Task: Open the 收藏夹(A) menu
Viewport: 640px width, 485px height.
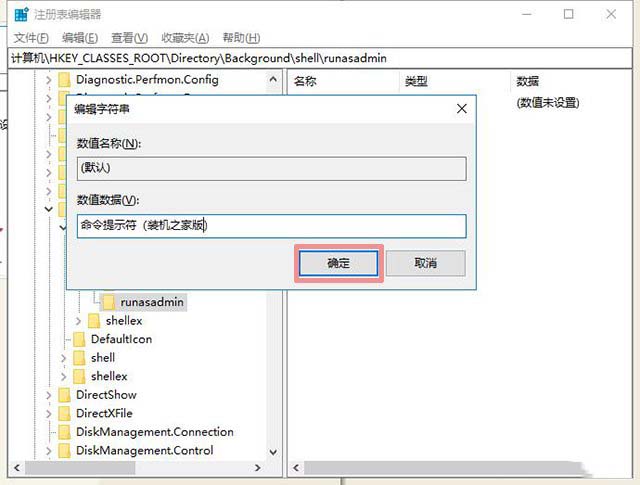Action: point(185,38)
